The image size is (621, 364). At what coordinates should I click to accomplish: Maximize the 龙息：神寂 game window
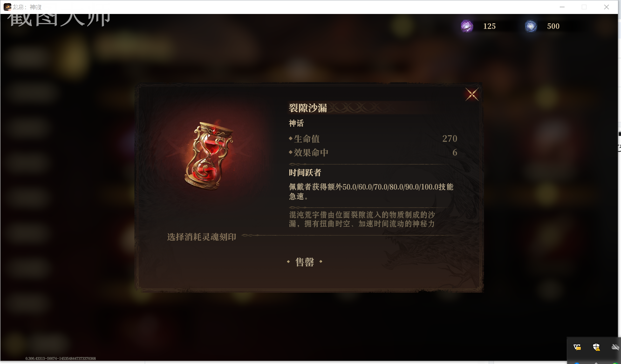[x=584, y=7]
